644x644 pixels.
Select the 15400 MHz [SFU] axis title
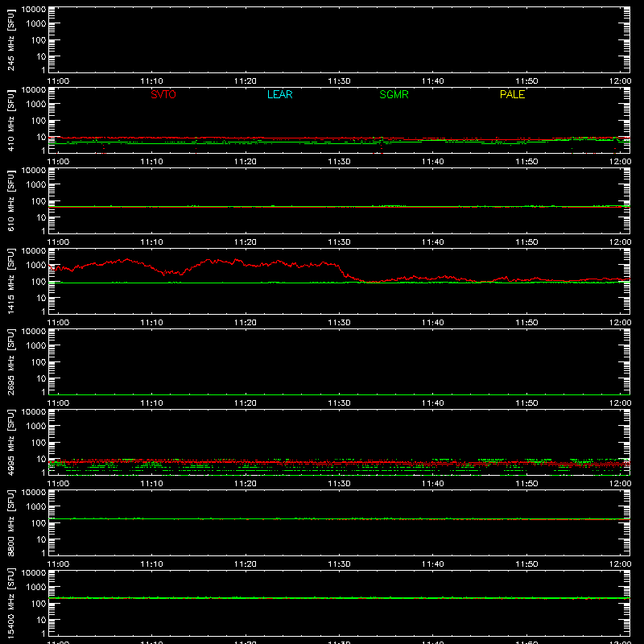10,603
